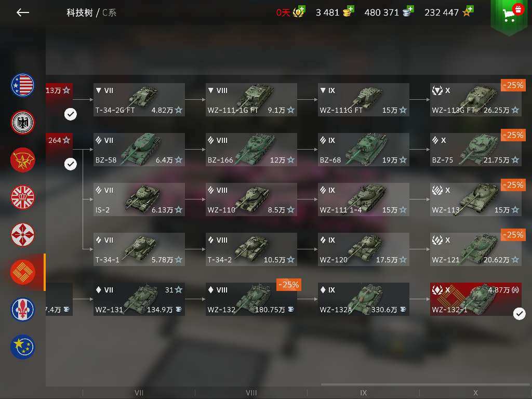Select the USA nation flag icon

pyautogui.click(x=22, y=85)
